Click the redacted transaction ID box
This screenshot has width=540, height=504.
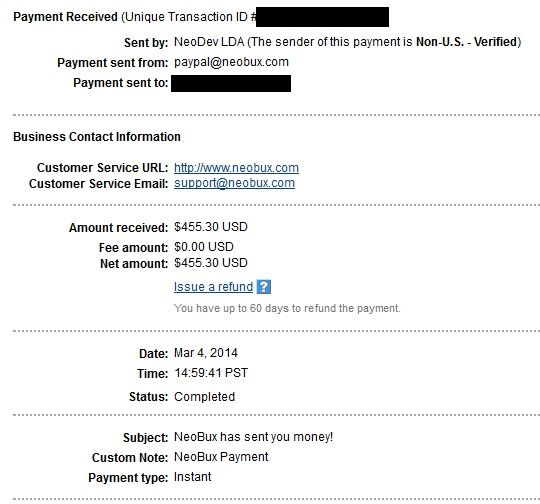[x=322, y=17]
